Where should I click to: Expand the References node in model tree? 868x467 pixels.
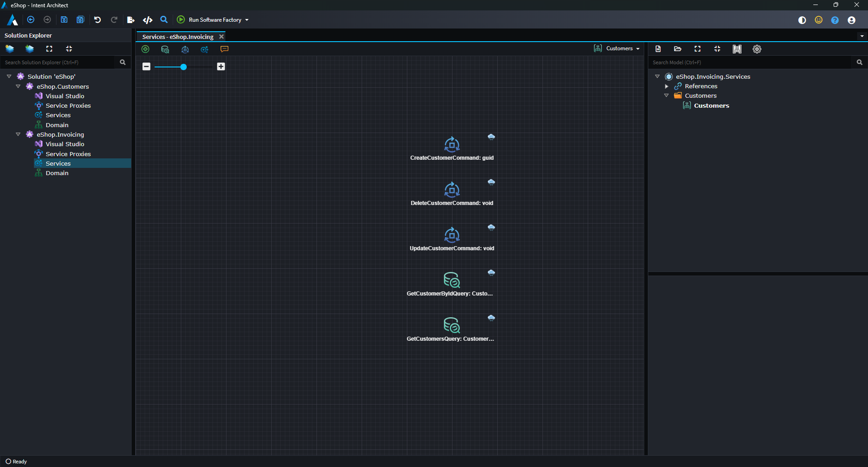pos(666,86)
